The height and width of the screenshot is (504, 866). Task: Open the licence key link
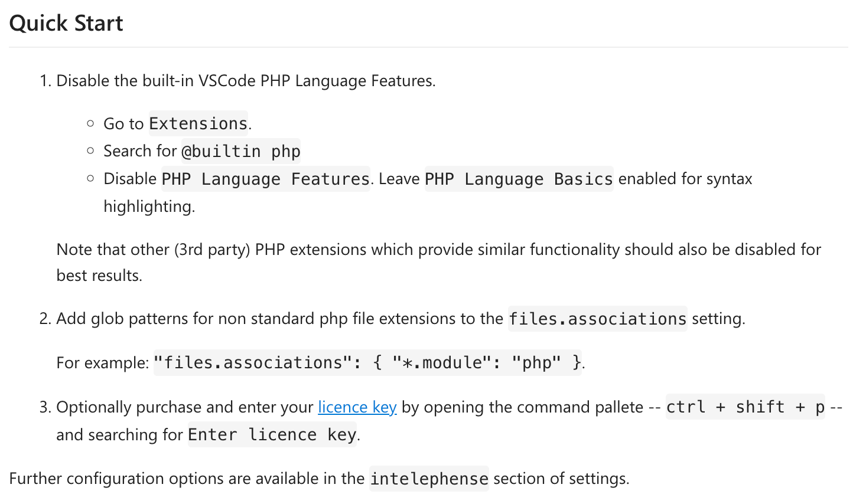[357, 407]
